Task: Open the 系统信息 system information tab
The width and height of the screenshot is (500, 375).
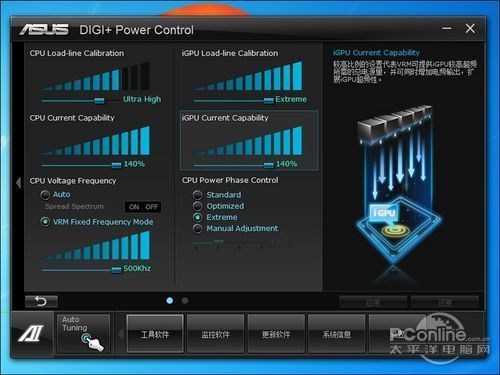Action: point(336,334)
